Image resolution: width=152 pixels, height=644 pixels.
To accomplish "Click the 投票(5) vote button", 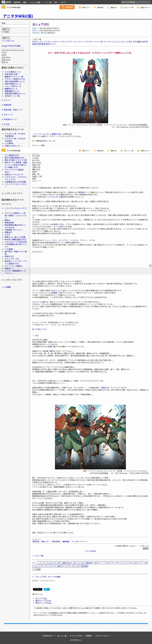I will tap(146, 548).
